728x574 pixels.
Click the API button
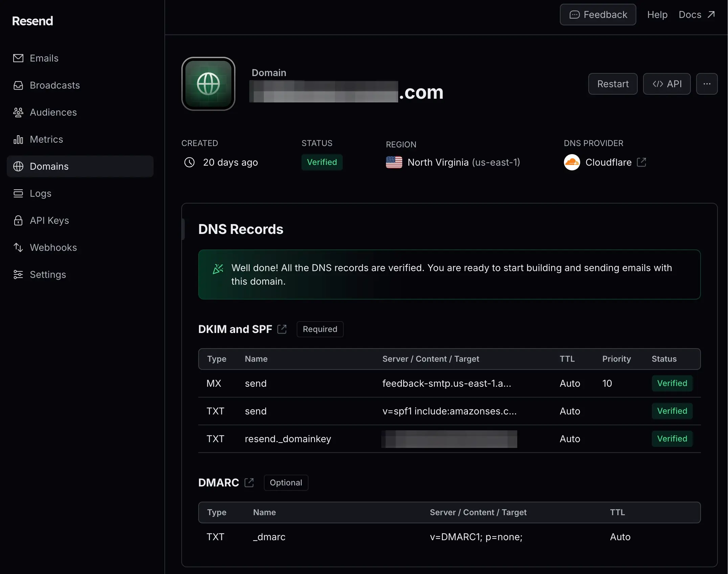tap(666, 84)
